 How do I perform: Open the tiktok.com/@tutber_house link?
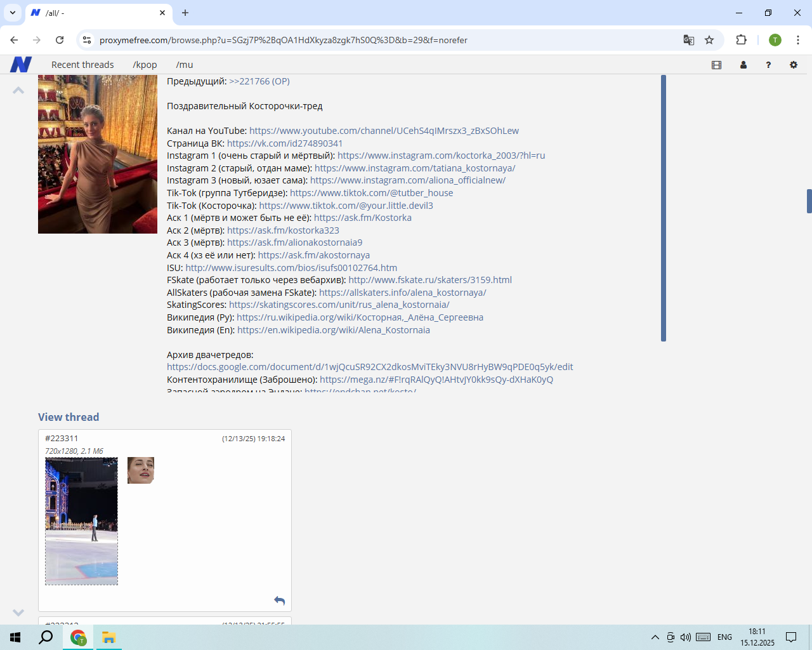click(x=372, y=193)
